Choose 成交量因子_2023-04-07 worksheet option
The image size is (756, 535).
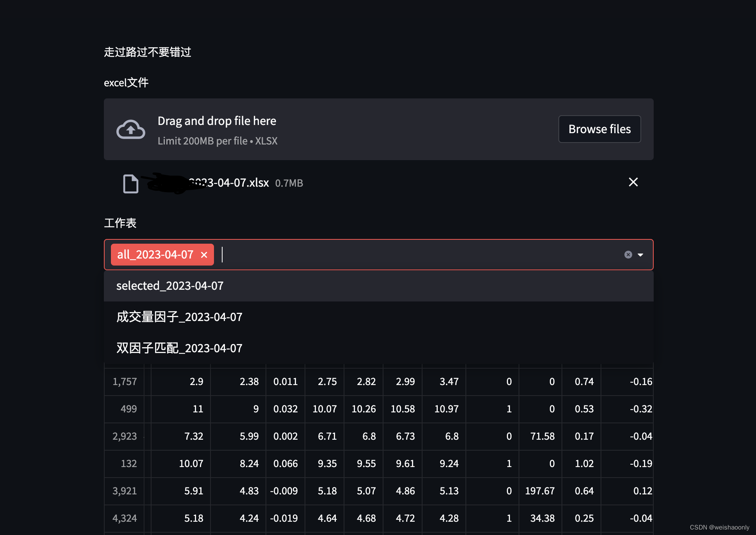click(379, 317)
